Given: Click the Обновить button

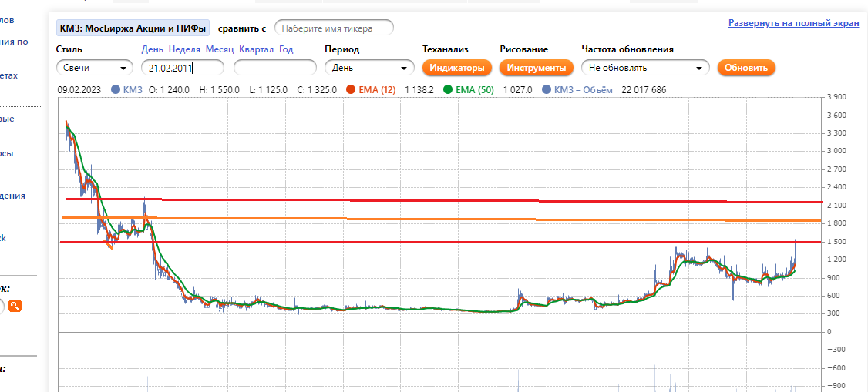Looking at the screenshot, I should click(746, 68).
